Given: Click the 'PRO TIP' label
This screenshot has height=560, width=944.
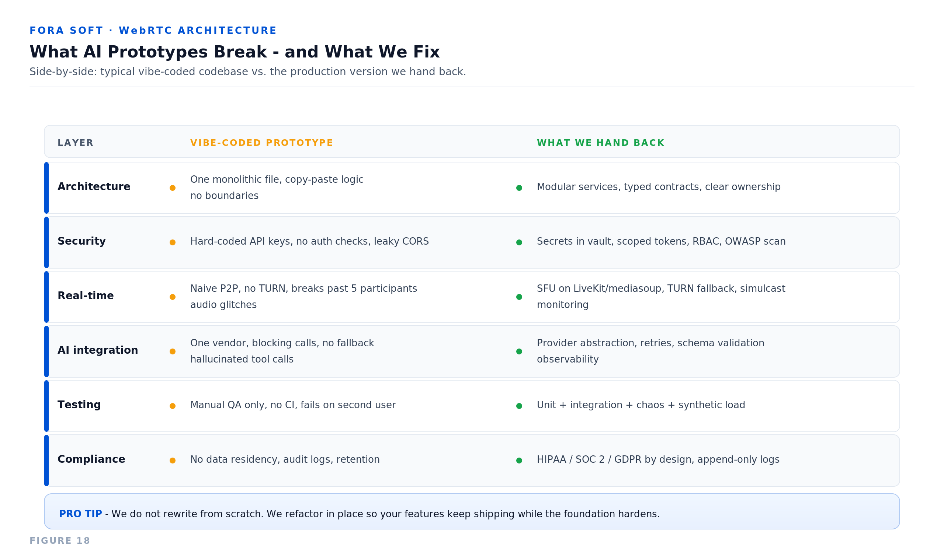Looking at the screenshot, I should 80,514.
